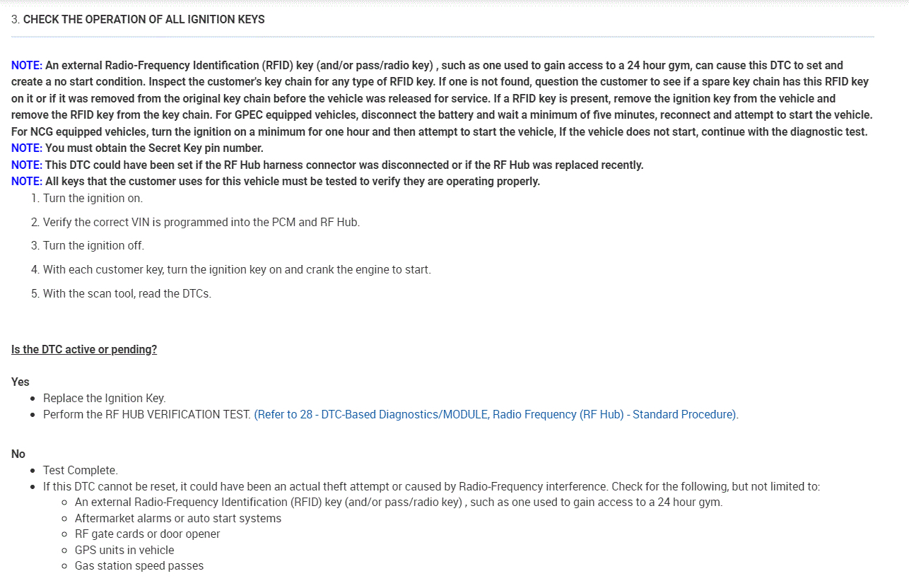
Task: Click the 'With the scan tool, read the DTCs' step
Action: point(127,293)
